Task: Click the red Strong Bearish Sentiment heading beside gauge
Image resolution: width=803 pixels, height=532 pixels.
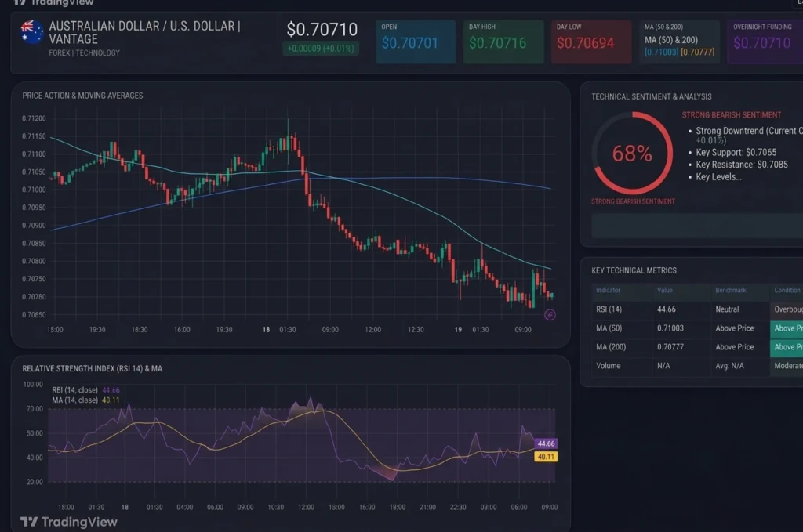Action: [732, 115]
